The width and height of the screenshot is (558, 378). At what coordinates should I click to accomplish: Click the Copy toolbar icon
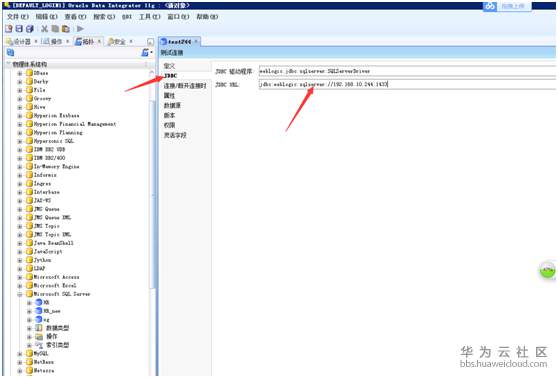(55, 29)
